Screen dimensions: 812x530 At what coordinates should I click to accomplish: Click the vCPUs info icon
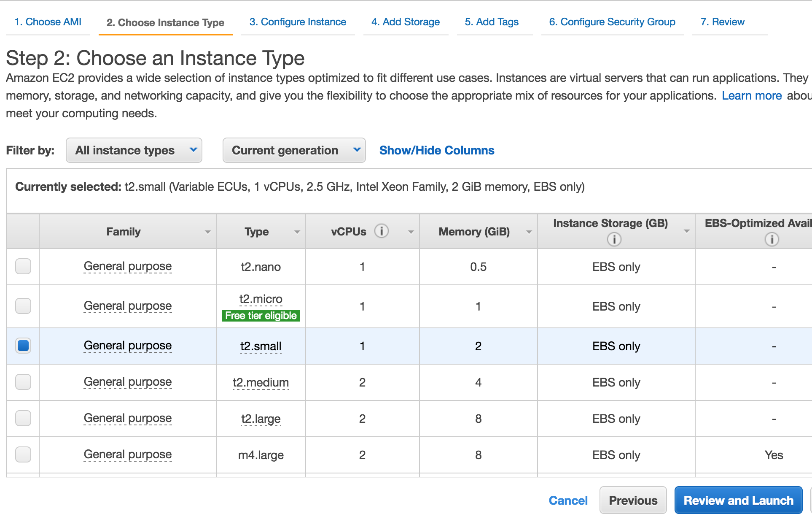(381, 231)
